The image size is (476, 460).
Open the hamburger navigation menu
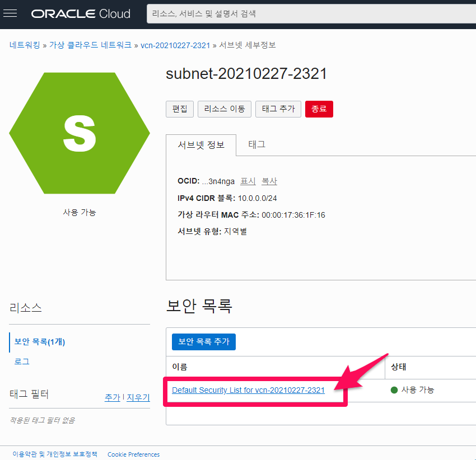click(x=10, y=13)
